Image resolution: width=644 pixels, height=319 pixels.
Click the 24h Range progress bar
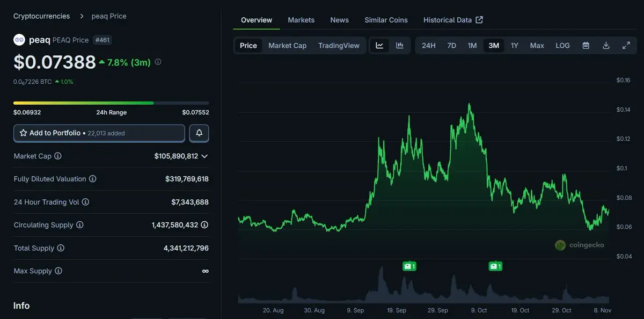point(111,103)
